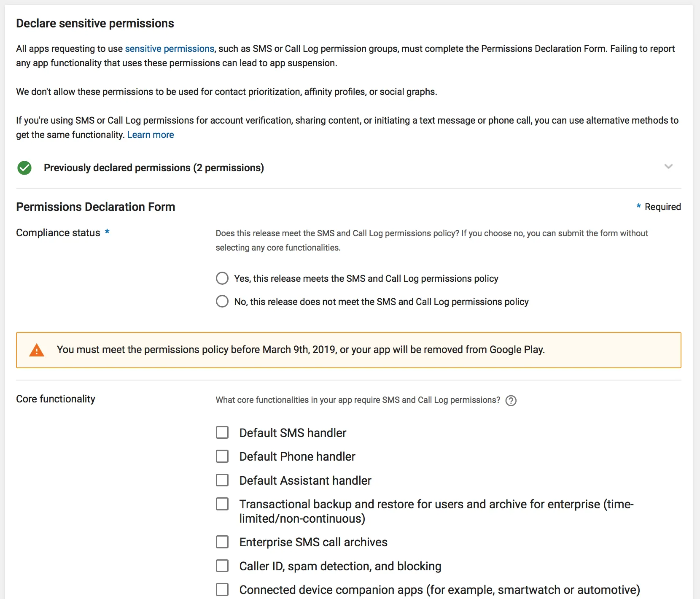Image resolution: width=700 pixels, height=599 pixels.
Task: Open the sensitive permissions link
Action: (x=170, y=49)
